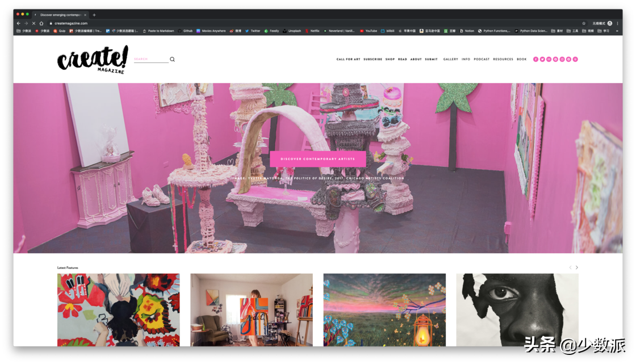
Task: Click the pink email envelope icon
Action: [x=549, y=59]
